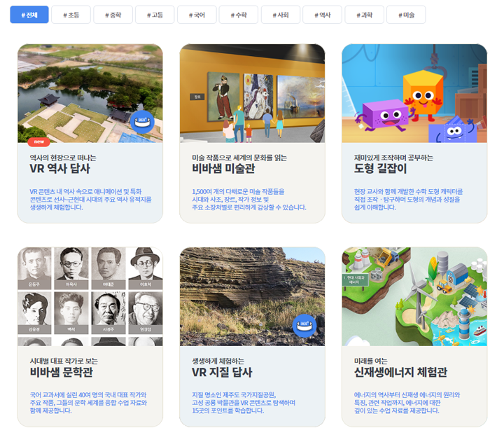Click the red new badge on the VR 역사 답사 card

point(39,142)
